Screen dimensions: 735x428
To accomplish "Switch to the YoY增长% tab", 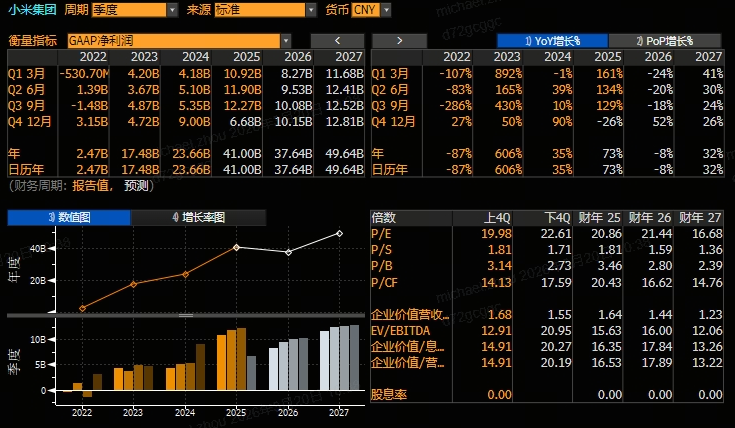I will pos(552,40).
